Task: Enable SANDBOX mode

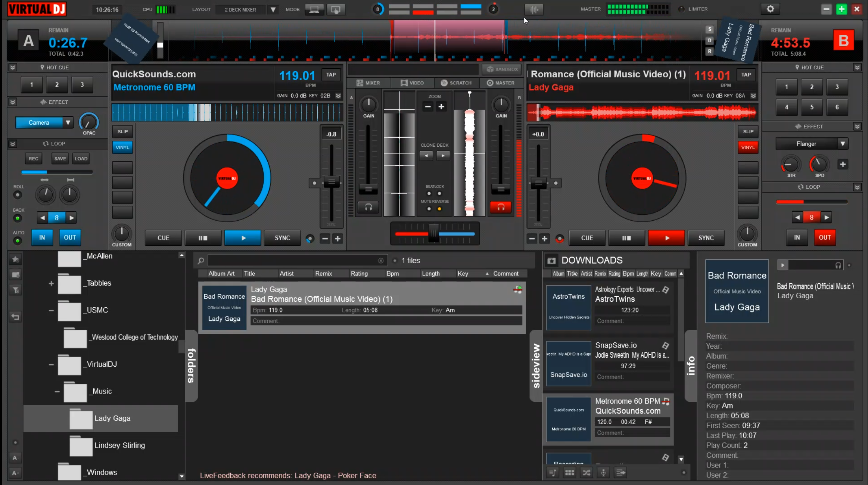Action: [502, 69]
